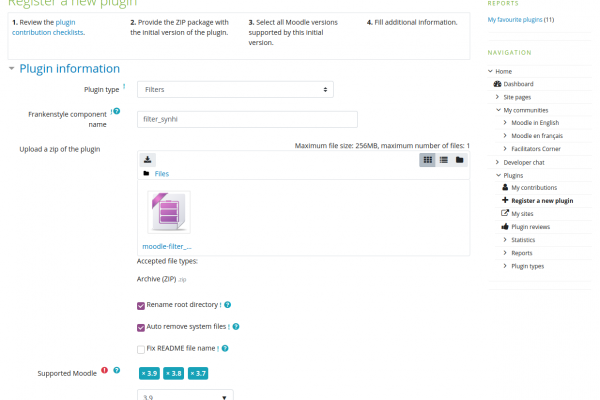Collapse the Home navigation node

point(490,71)
